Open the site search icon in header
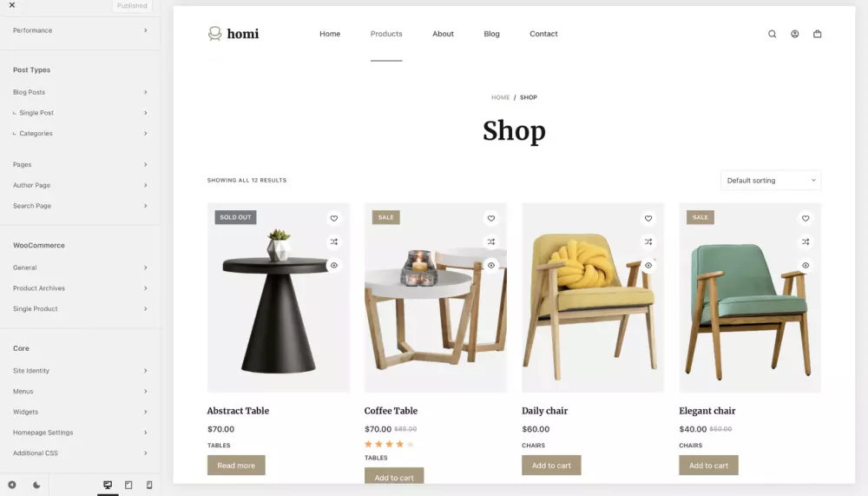Viewport: 868px width, 496px height. click(772, 34)
